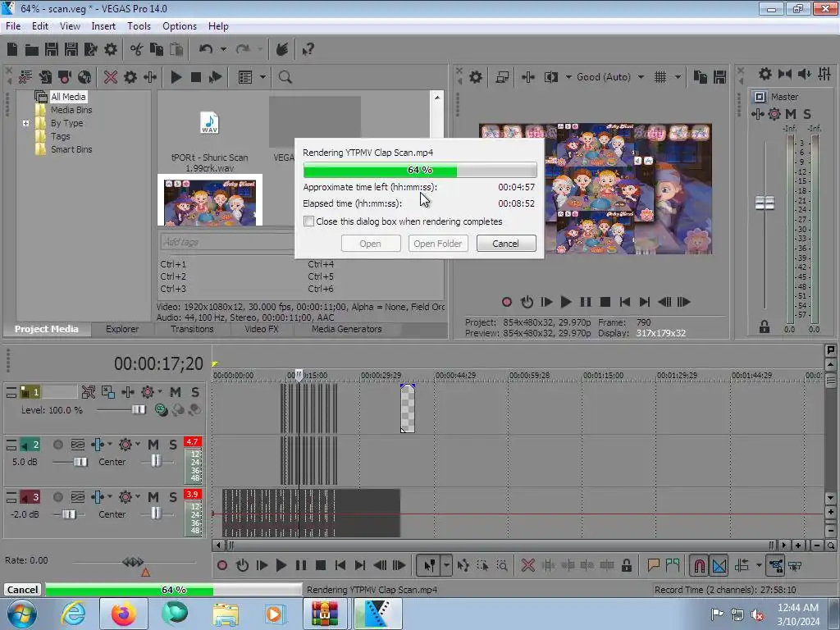The height and width of the screenshot is (630, 840).
Task: Click the lock fader channels icon
Action: [x=764, y=326]
